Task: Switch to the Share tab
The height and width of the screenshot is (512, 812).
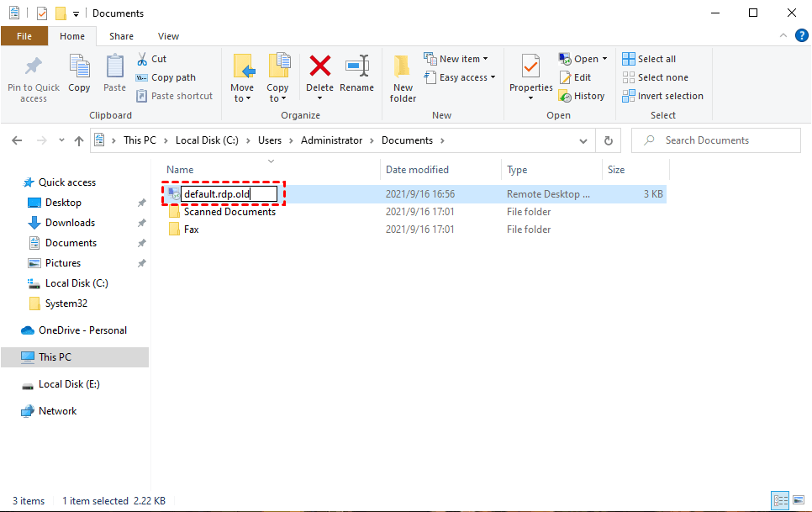Action: coord(121,36)
